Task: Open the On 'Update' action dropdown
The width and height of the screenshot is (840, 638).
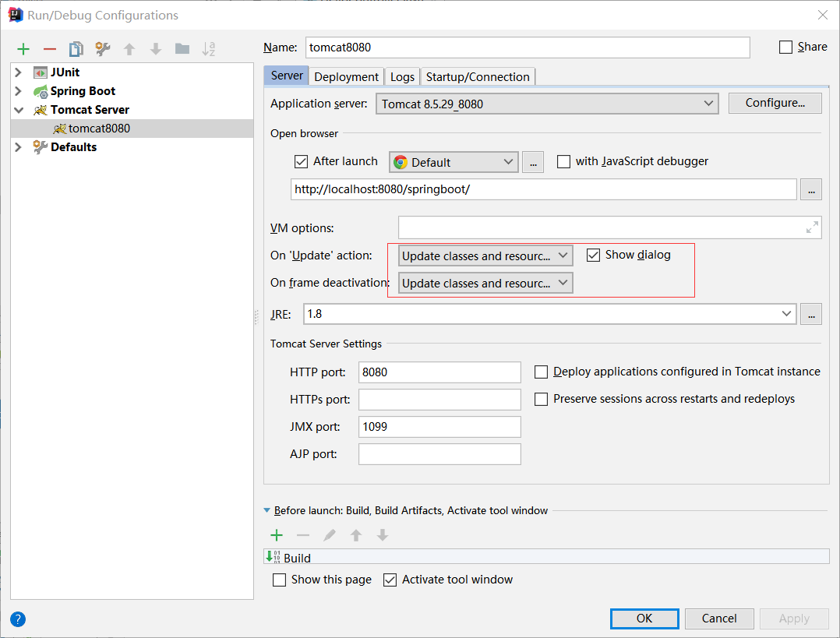Action: pos(485,256)
